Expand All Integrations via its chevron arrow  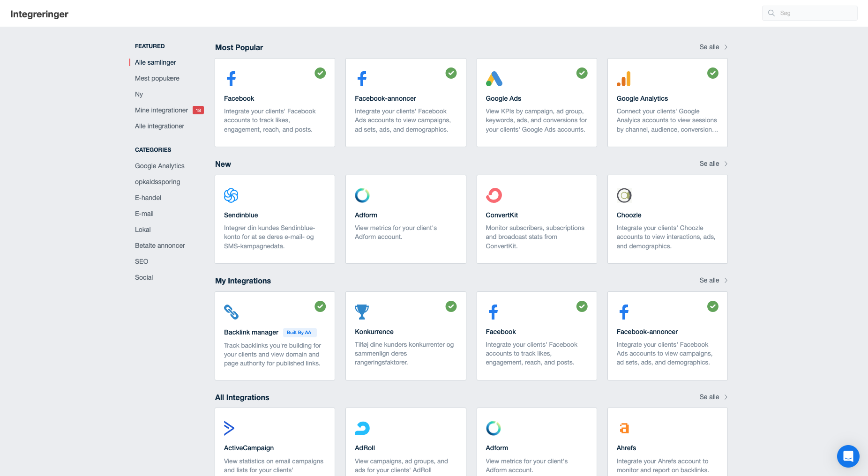[726, 397]
